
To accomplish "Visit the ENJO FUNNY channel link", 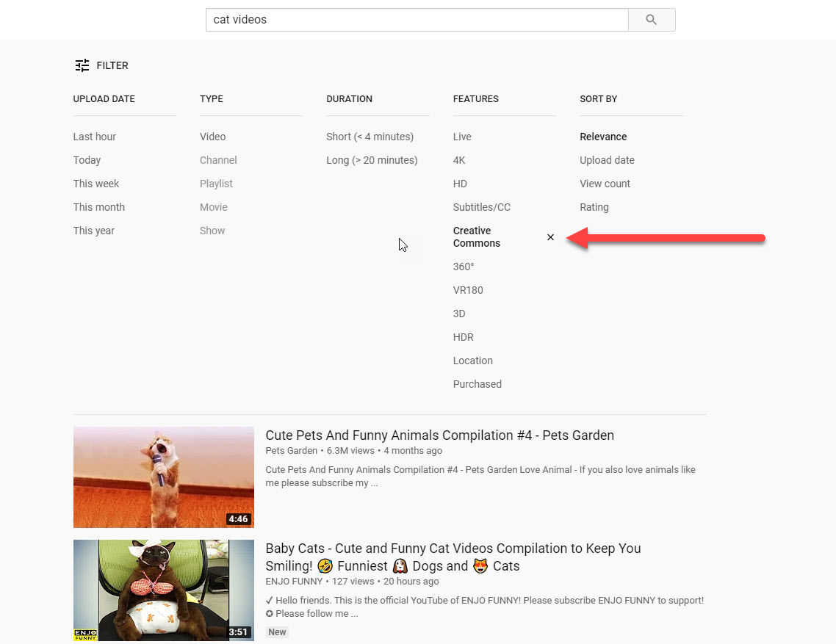I will click(294, 582).
